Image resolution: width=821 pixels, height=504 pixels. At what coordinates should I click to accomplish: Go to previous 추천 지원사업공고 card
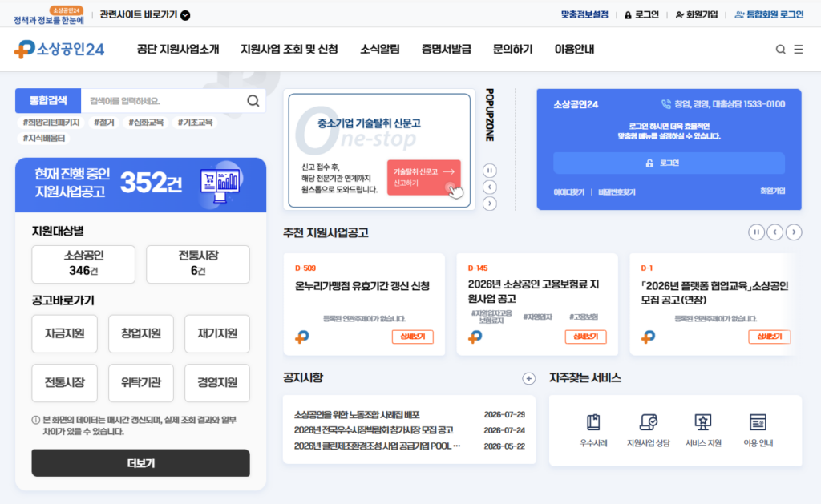click(x=775, y=232)
